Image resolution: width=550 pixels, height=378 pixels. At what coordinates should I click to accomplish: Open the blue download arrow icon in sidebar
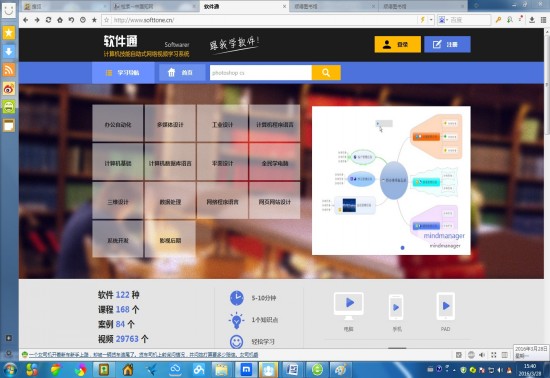click(9, 51)
